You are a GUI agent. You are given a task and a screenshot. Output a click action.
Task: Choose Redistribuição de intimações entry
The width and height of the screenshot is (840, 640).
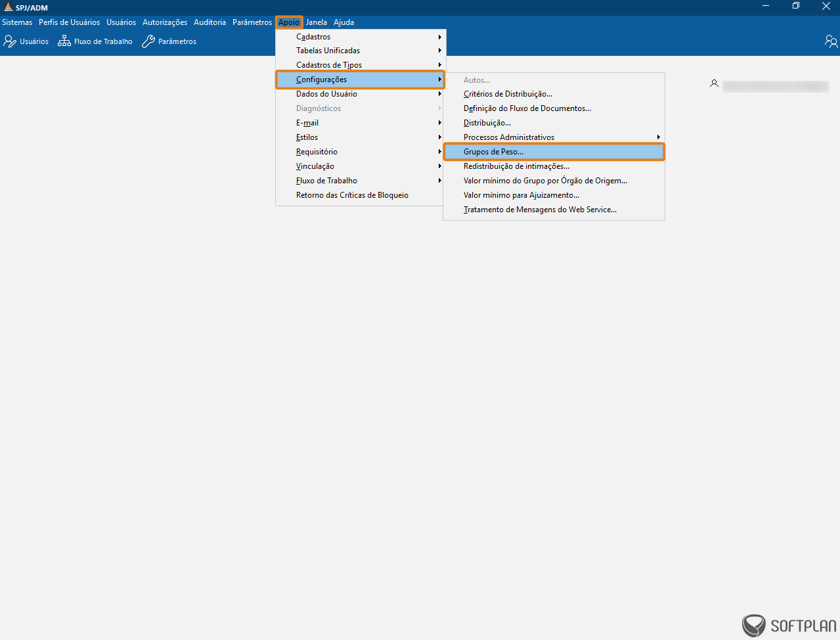click(x=516, y=166)
